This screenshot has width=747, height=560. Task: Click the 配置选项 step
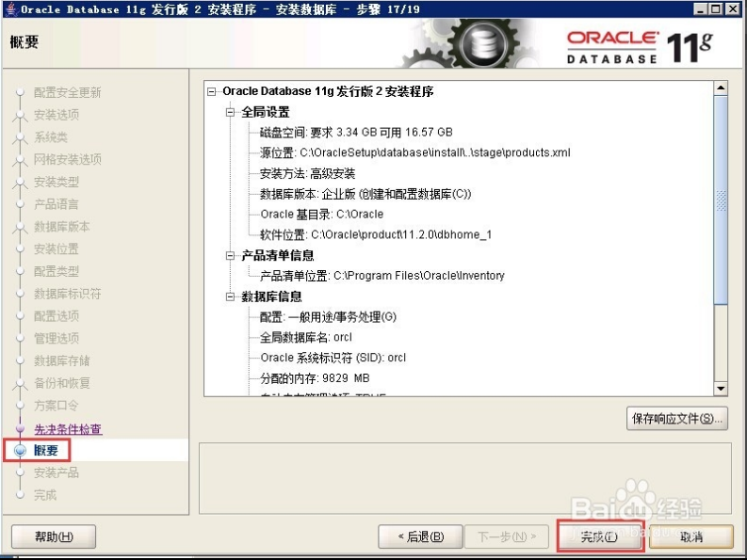[x=57, y=315]
